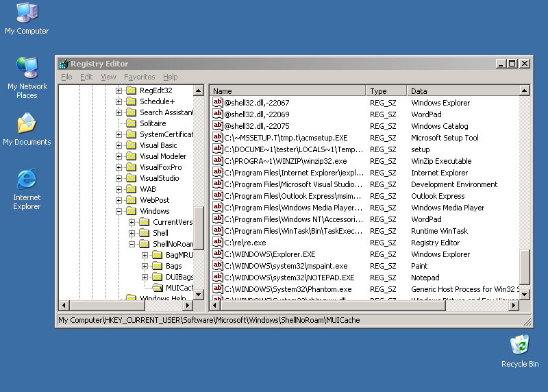
Task: Click 'Outlook Express' data cell
Action: [x=438, y=196]
